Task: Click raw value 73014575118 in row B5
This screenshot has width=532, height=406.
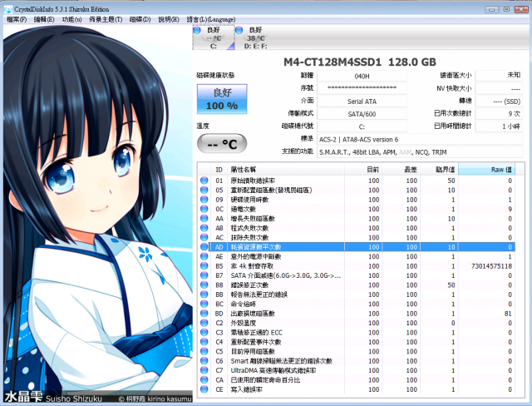Action: click(491, 266)
